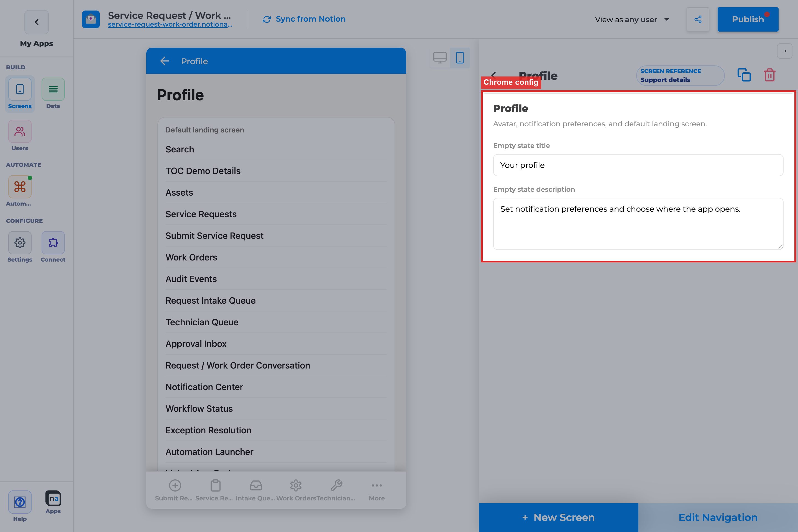This screenshot has width=798, height=532.
Task: Open the Data section
Action: point(53,93)
